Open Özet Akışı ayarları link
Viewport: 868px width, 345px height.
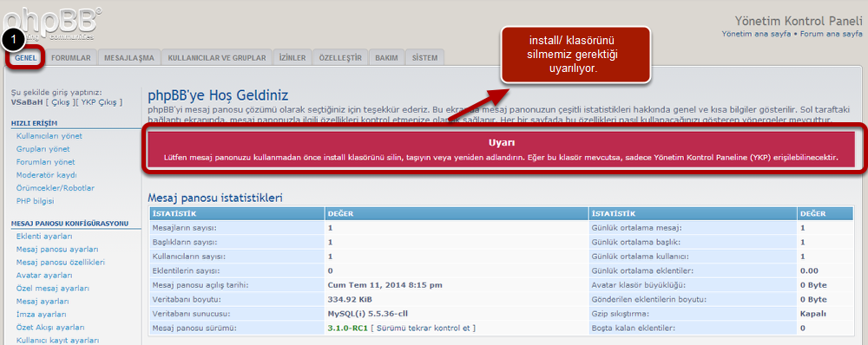point(49,328)
